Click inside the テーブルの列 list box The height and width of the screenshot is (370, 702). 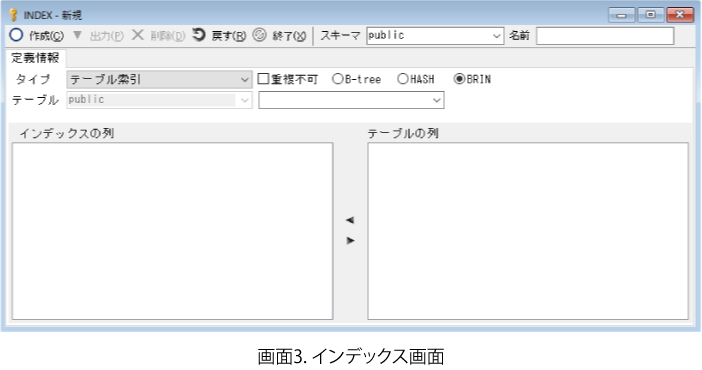pos(528,231)
